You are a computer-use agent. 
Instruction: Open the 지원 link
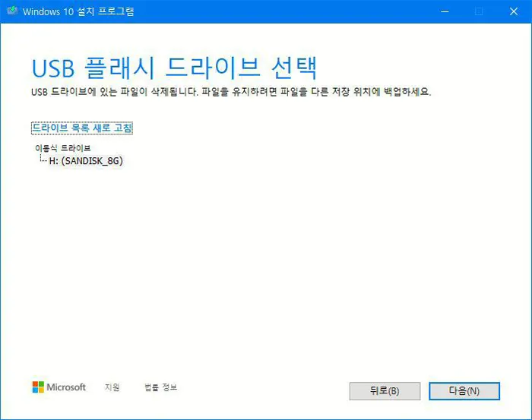click(112, 387)
